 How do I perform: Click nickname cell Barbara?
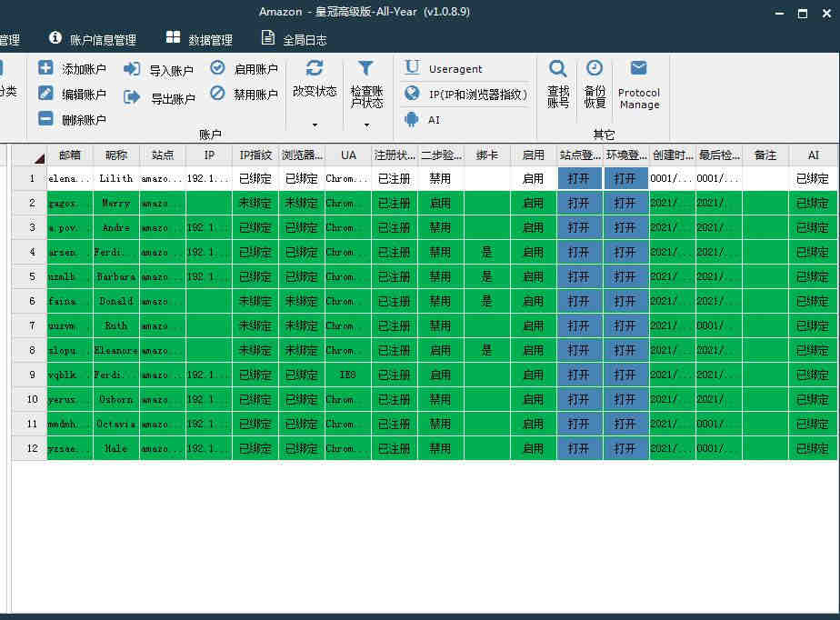pos(116,276)
